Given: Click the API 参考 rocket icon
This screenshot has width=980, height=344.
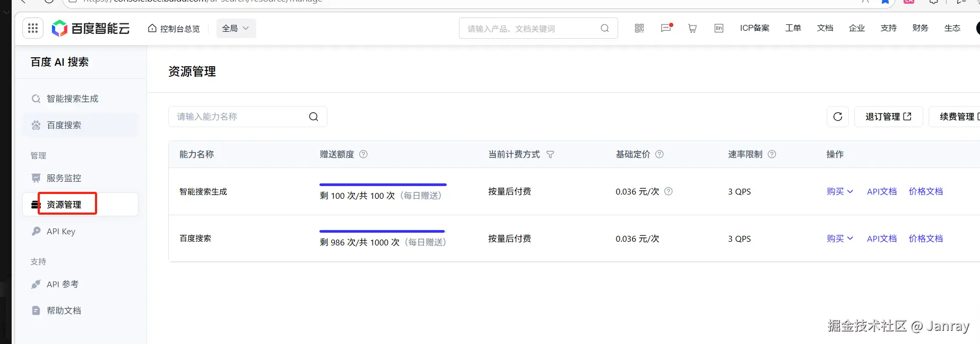Looking at the screenshot, I should [36, 284].
